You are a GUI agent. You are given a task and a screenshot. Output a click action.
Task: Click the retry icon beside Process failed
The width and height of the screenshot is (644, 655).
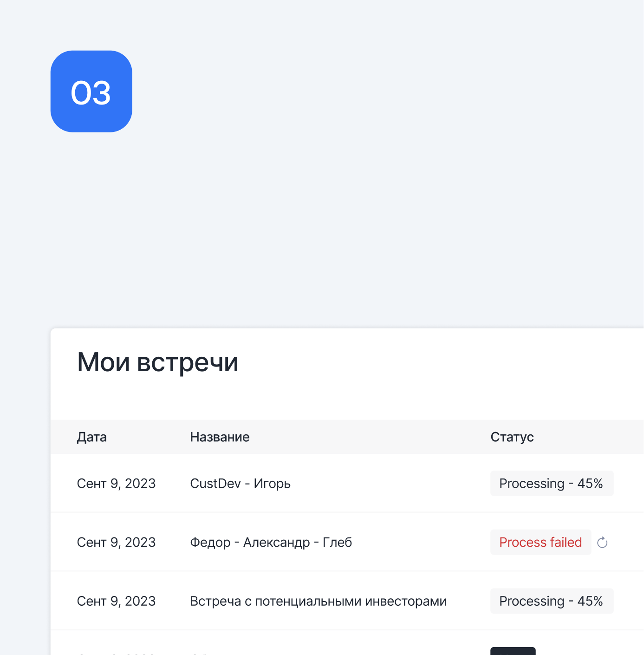coord(602,542)
